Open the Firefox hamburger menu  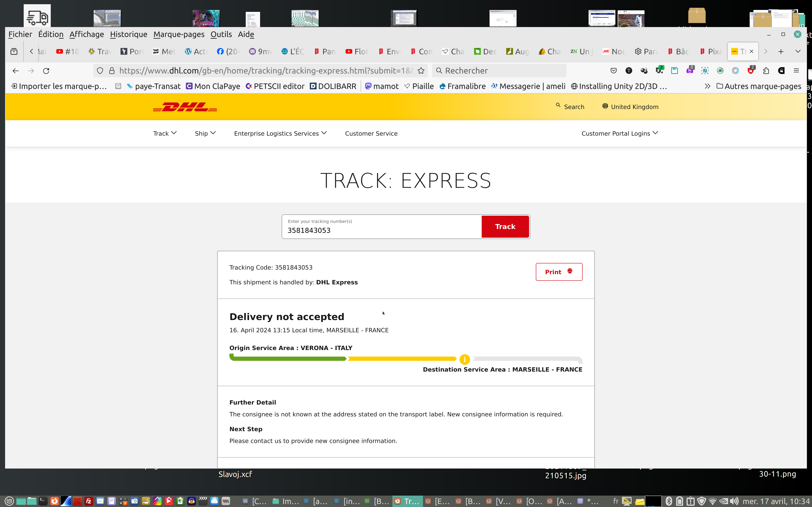coord(796,71)
